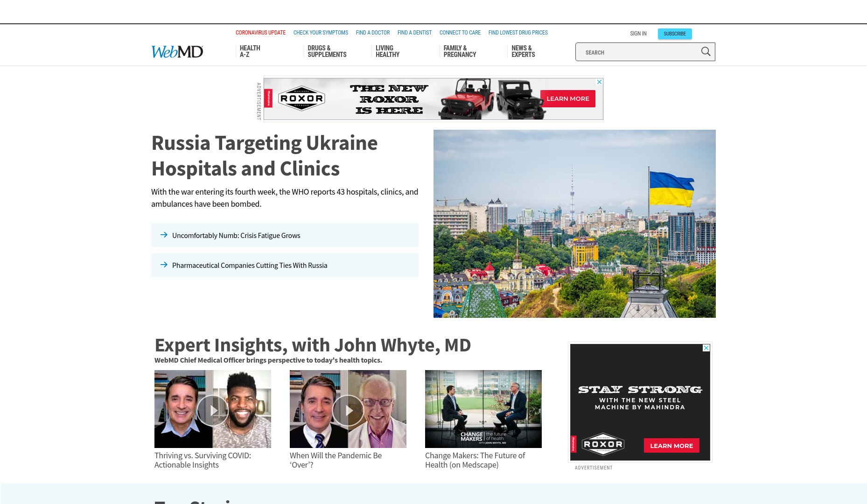867x504 pixels.
Task: Click arrow icon beside Uncomfortably Numb link
Action: coord(164,235)
